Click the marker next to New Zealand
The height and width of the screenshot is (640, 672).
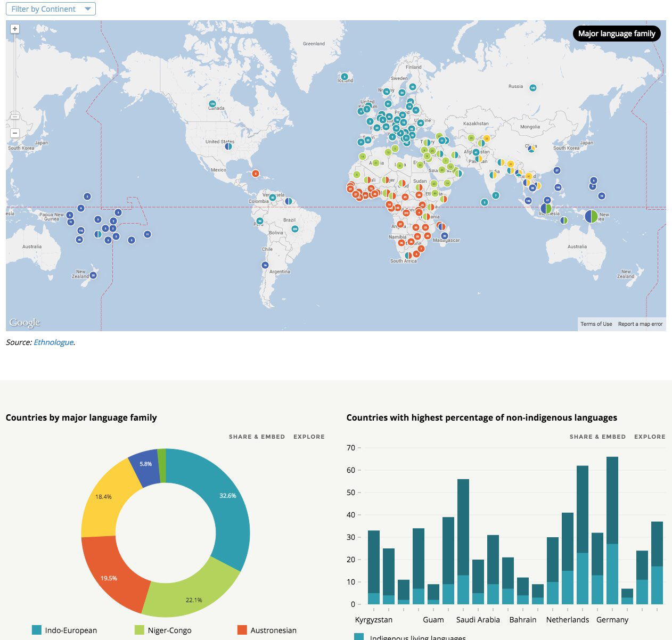(x=93, y=275)
